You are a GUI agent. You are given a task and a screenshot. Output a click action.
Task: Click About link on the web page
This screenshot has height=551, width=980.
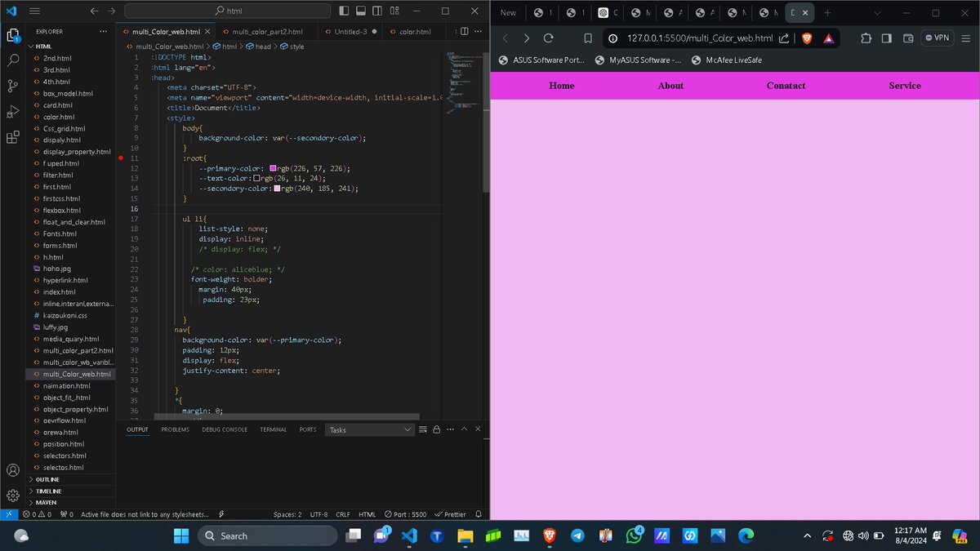click(670, 86)
